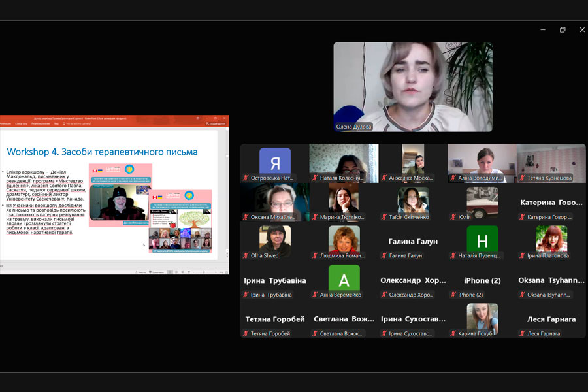Open Reading view icon in PowerPoint status bar
Image resolution: width=588 pixels, height=392 pixels.
pos(182,272)
